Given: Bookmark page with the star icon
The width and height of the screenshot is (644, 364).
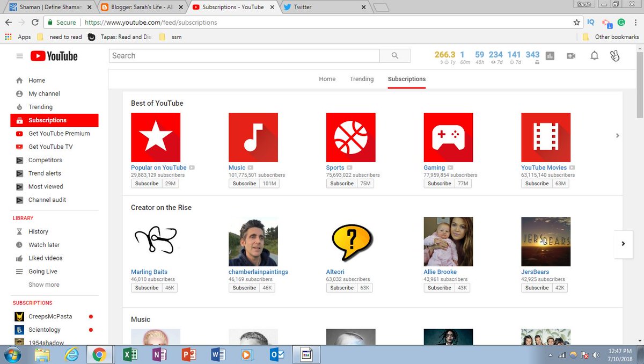Looking at the screenshot, I should click(x=576, y=23).
